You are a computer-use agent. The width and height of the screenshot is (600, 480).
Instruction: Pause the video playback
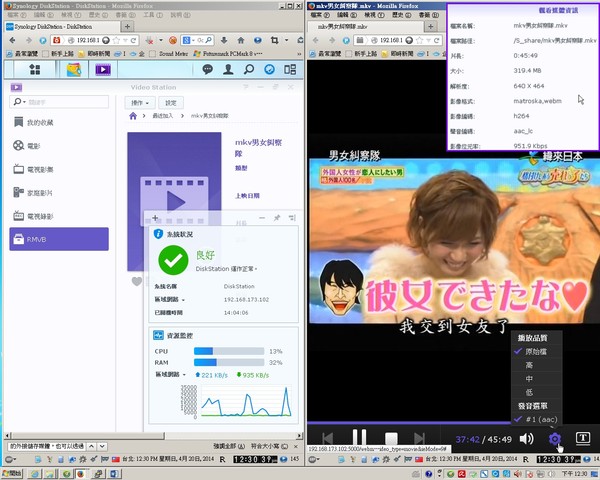pos(359,438)
